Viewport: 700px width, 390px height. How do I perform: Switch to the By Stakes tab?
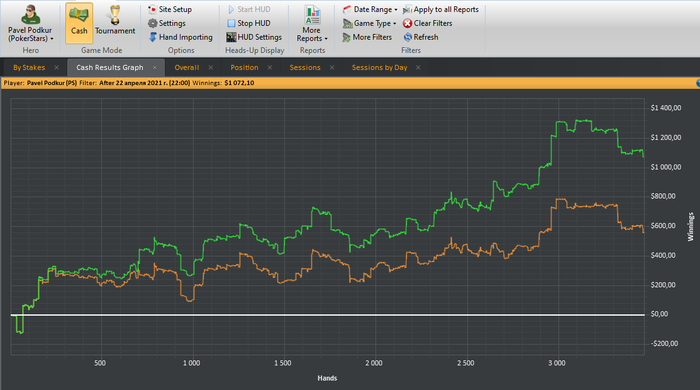click(29, 67)
